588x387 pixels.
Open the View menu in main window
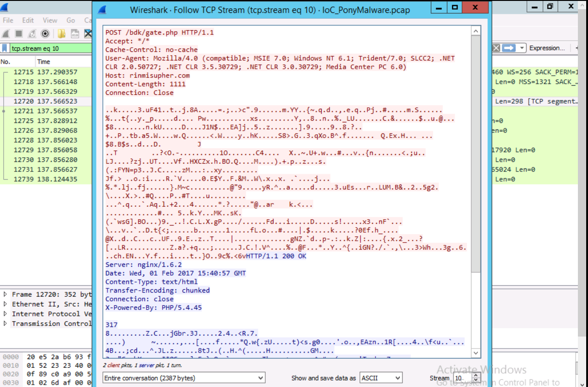point(50,20)
